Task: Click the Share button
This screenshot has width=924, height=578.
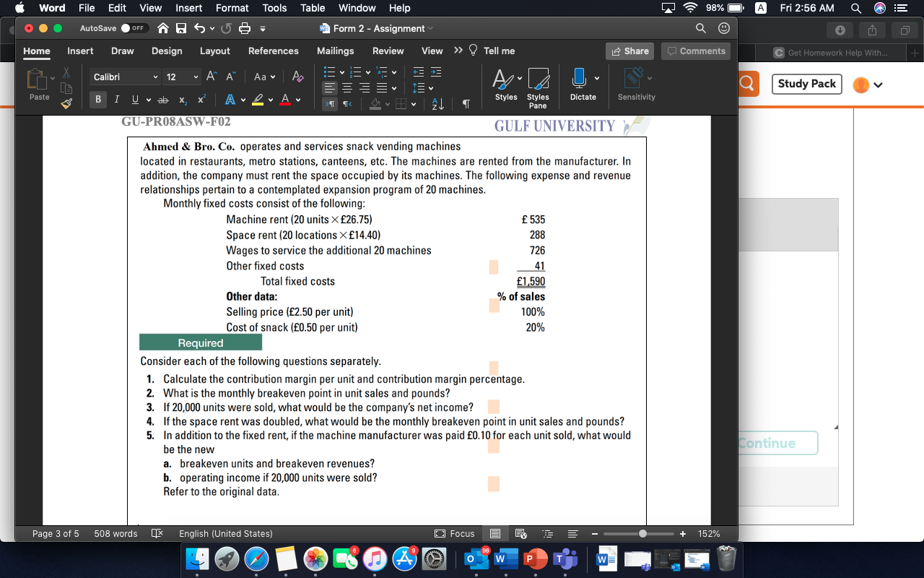Action: coord(629,51)
